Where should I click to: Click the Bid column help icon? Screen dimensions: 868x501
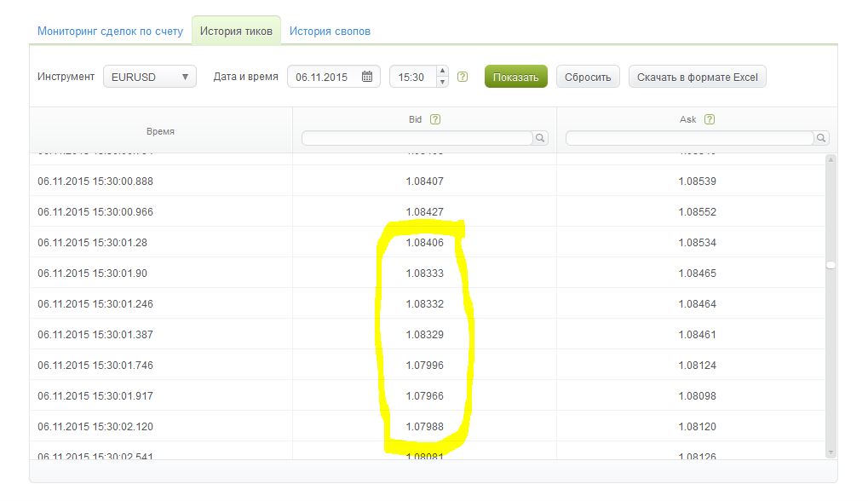coord(435,120)
